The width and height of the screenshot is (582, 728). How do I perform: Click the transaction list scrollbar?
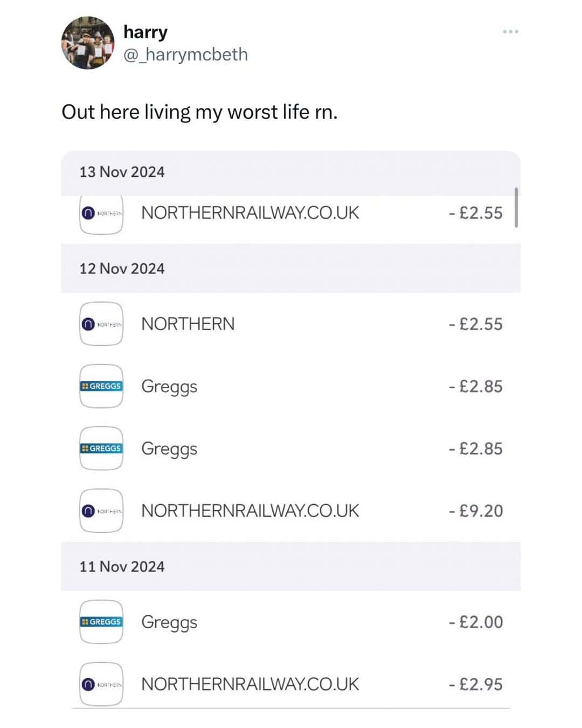click(x=516, y=208)
